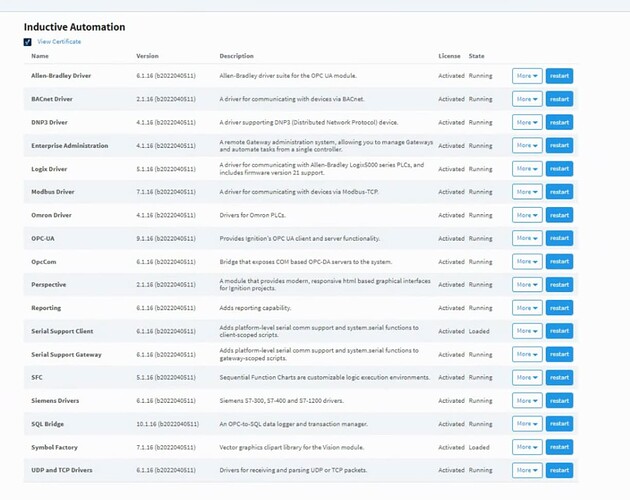This screenshot has width=630, height=500.
Task: Restart the DNP3 Driver module
Action: pos(559,122)
